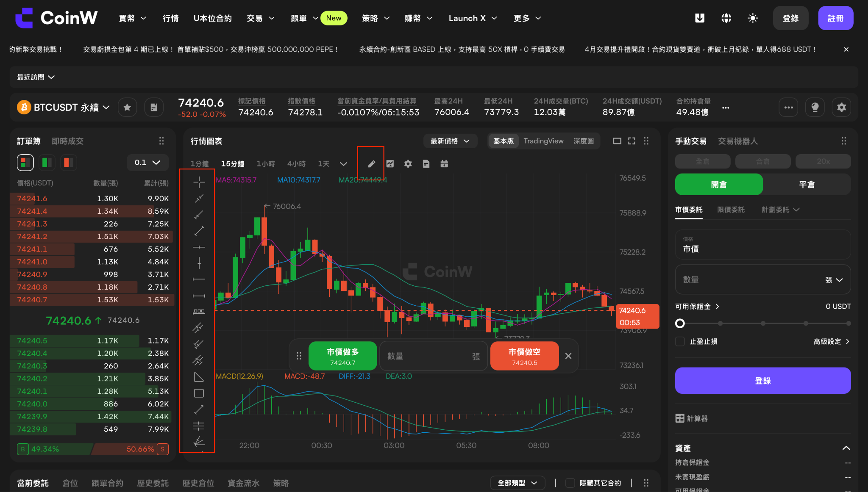Viewport: 868px width, 492px height.
Task: Open the chart indicators icon
Action: 390,164
